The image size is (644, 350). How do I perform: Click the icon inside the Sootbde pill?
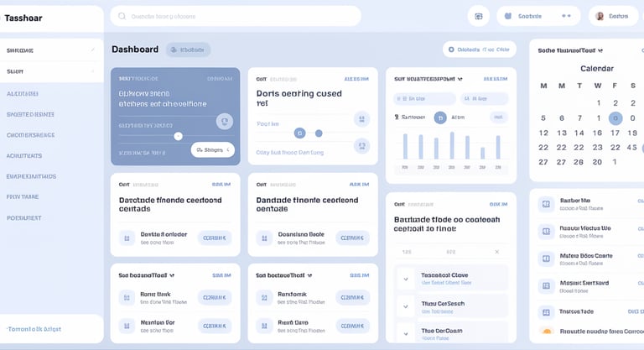[508, 16]
